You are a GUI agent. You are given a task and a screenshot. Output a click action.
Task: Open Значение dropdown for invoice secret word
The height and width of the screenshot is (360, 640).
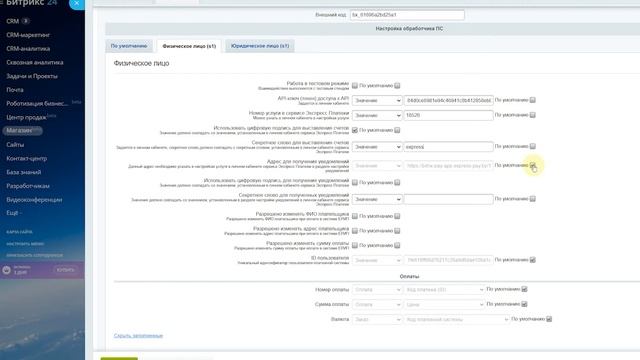click(x=377, y=147)
